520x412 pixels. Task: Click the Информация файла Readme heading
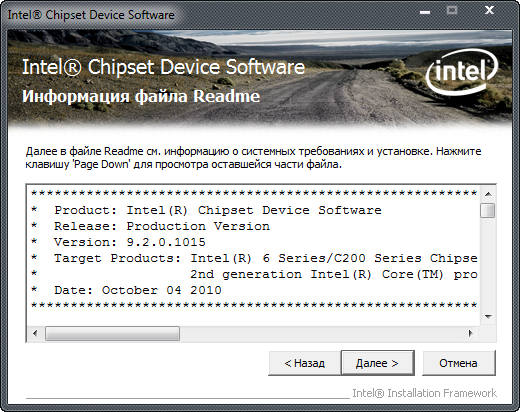coord(141,97)
